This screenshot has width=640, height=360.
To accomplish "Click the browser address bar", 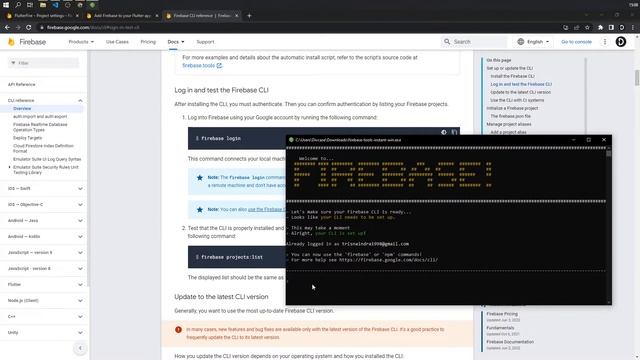I will [x=298, y=27].
